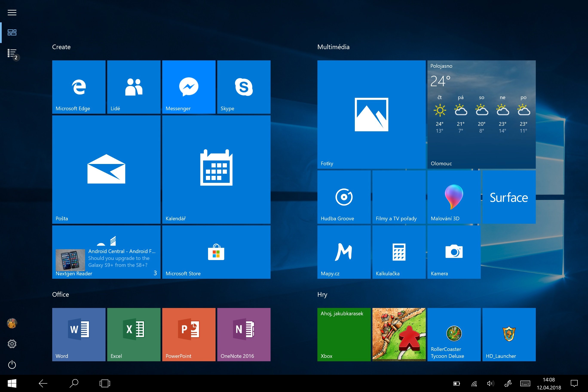Click the Create group heading
This screenshot has width=588, height=392.
[x=61, y=47]
